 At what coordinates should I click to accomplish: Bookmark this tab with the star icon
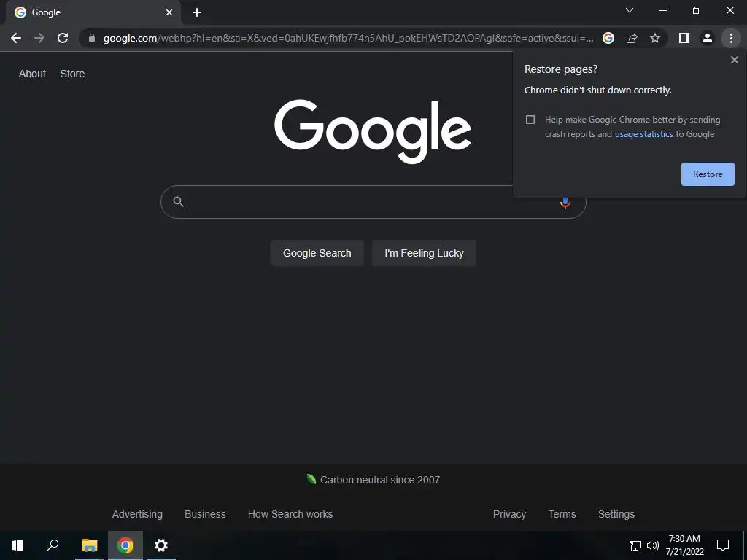[655, 38]
